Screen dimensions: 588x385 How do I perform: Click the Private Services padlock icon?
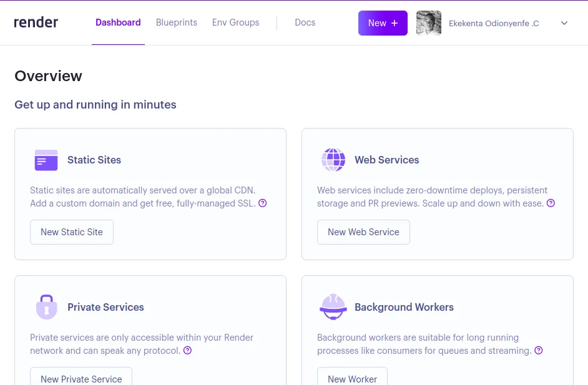(46, 307)
